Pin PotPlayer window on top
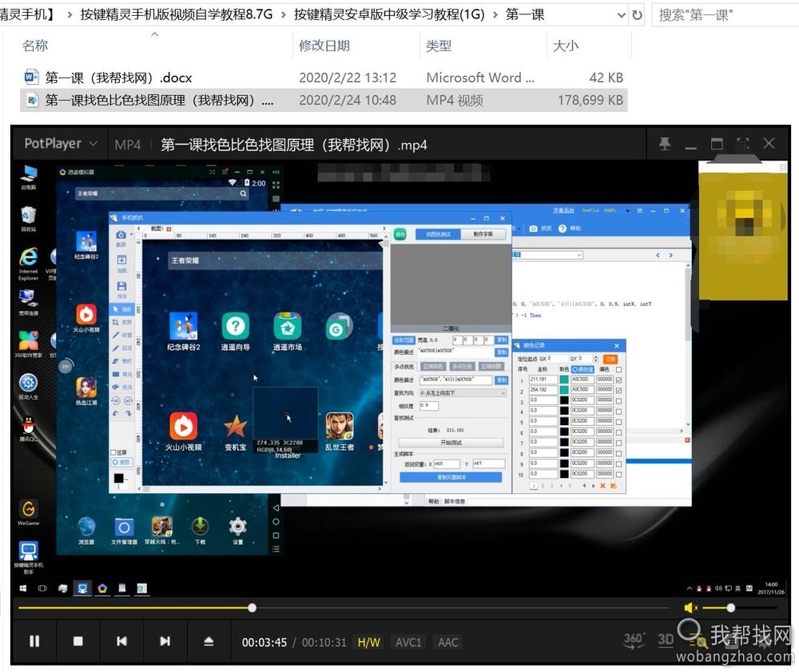The height and width of the screenshot is (672, 799). point(665,144)
